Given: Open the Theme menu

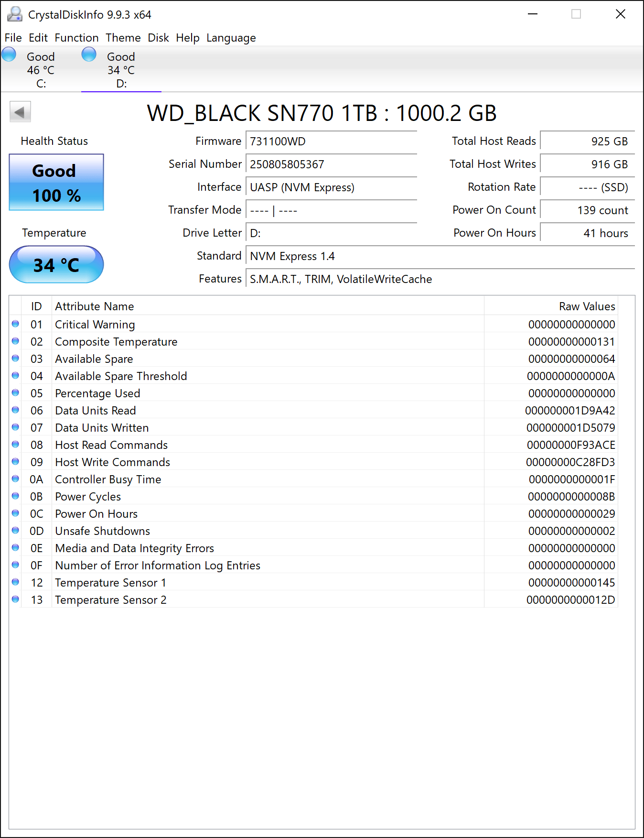Looking at the screenshot, I should (123, 38).
